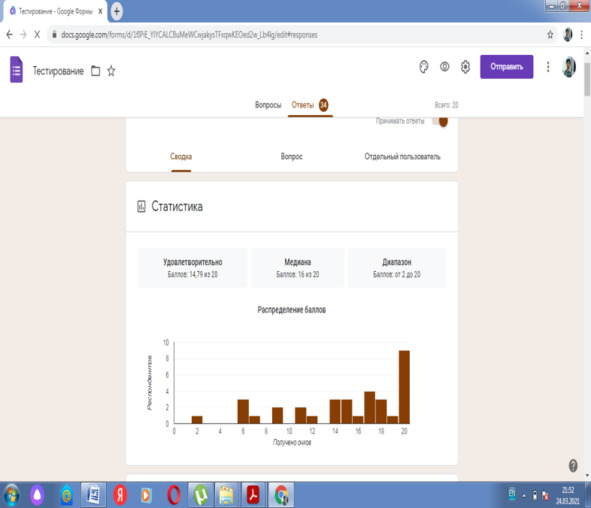Open new browser tab plus button
Viewport: 591px width, 508px height.
coord(116,11)
